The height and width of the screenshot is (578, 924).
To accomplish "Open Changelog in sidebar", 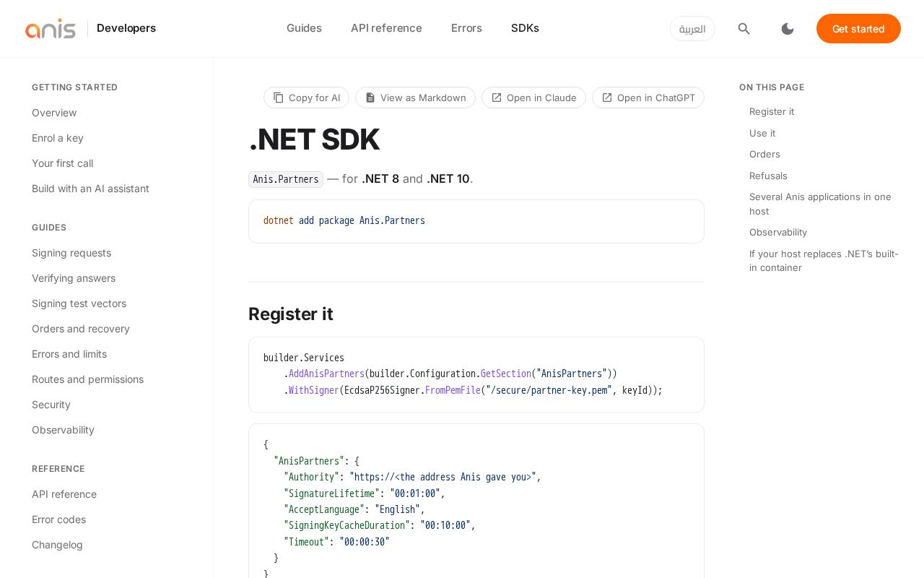I will (x=57, y=545).
